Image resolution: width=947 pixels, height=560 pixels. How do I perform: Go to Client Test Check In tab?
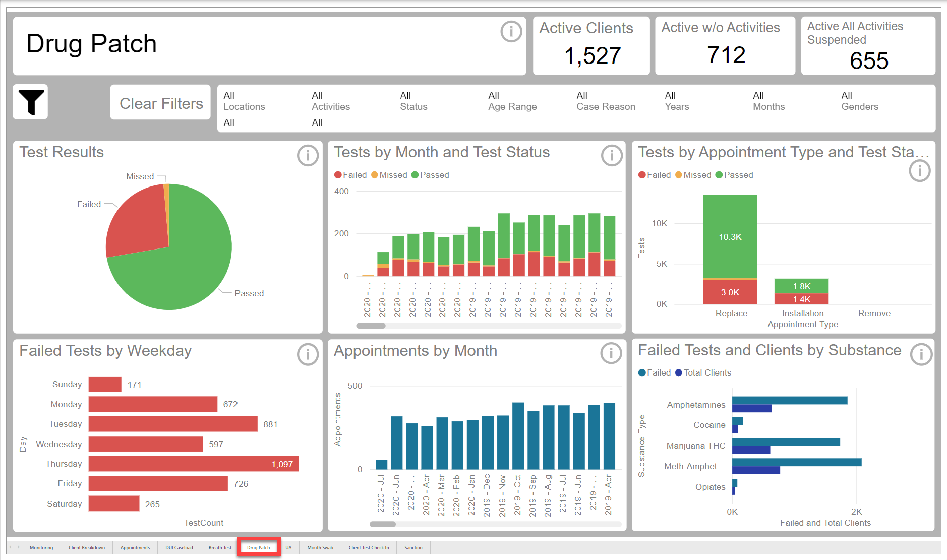(369, 547)
